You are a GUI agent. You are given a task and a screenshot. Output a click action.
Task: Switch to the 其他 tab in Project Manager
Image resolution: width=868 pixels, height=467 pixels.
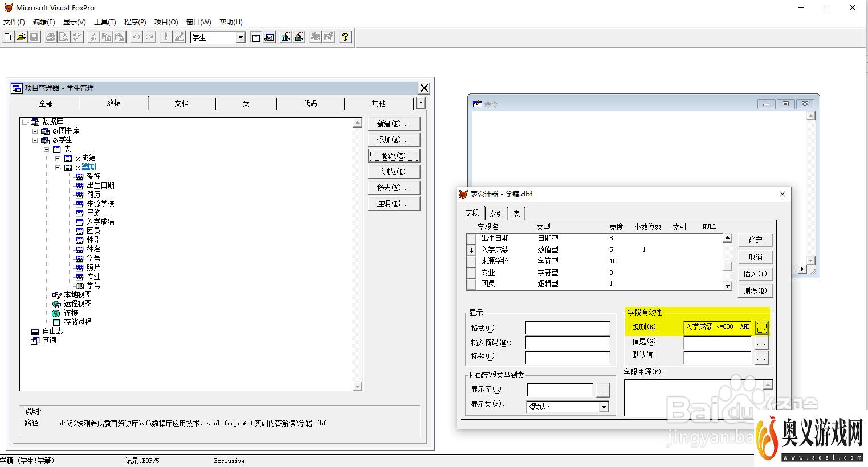pyautogui.click(x=378, y=104)
